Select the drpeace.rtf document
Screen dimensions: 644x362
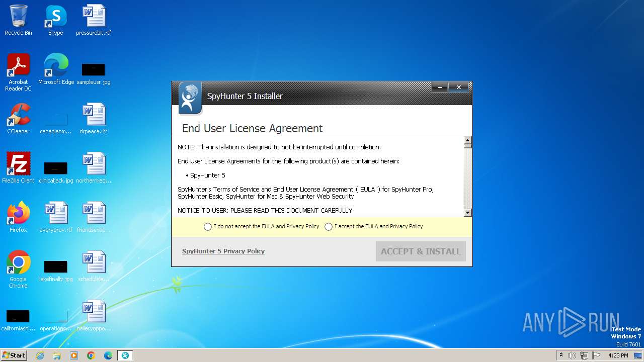pyautogui.click(x=94, y=119)
